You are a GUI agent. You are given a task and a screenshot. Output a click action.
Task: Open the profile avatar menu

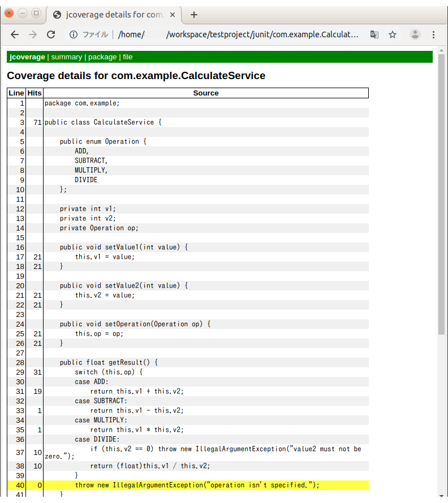click(x=415, y=34)
